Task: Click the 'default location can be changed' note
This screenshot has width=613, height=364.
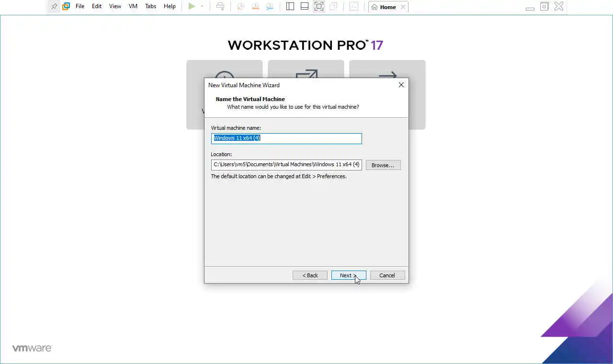Action: (279, 176)
